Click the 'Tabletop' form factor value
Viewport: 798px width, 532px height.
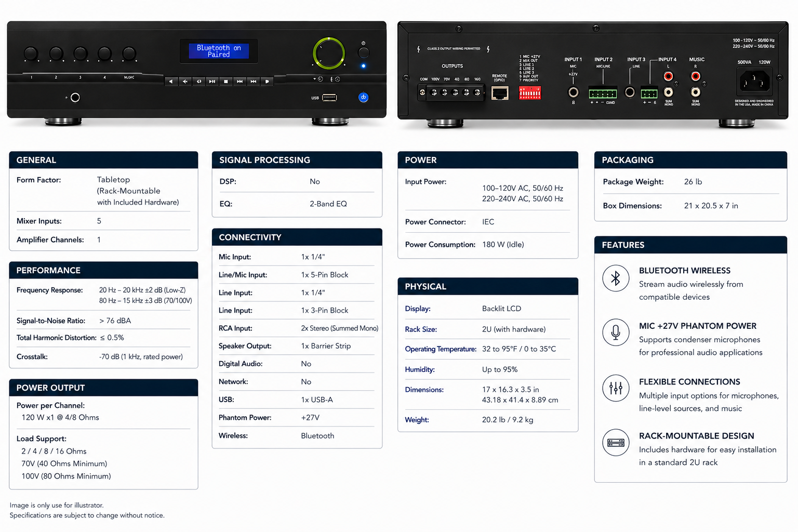(x=113, y=180)
